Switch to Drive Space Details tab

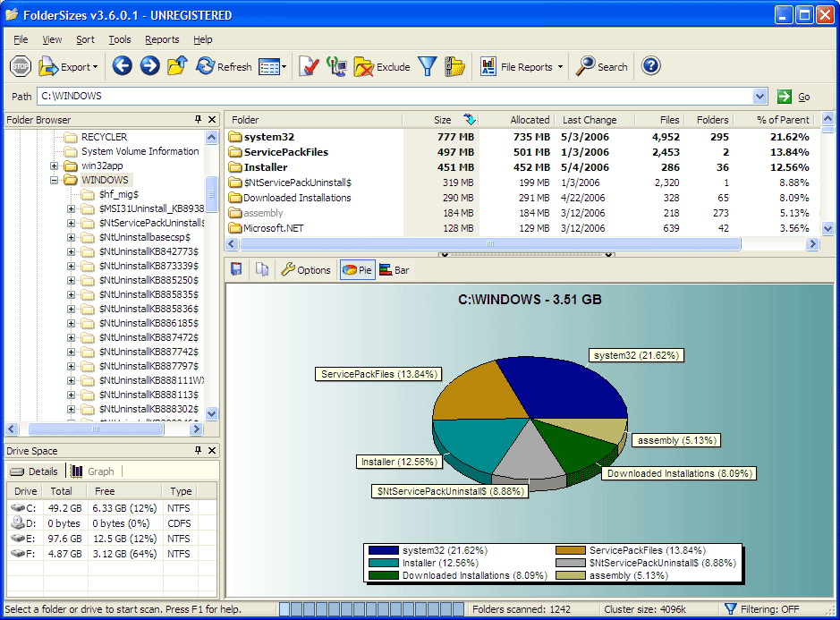pyautogui.click(x=36, y=471)
